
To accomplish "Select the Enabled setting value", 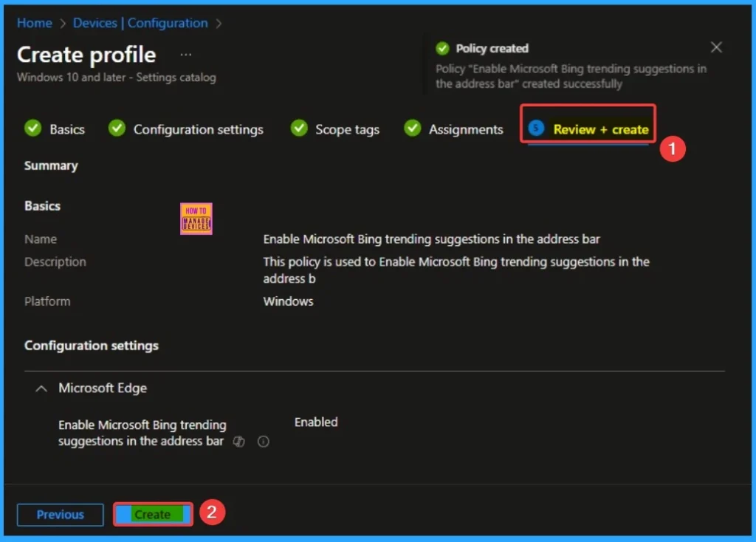I will 316,422.
